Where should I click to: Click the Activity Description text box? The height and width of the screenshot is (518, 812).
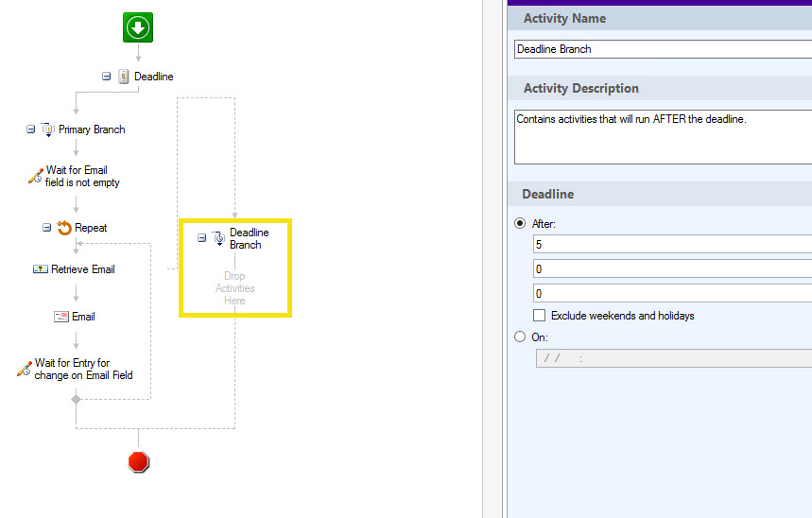663,137
